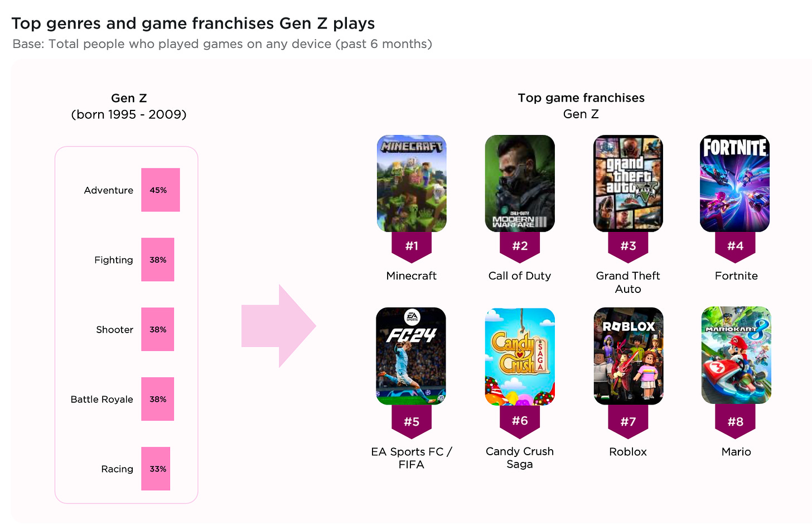Click the Battle Royale genre label

[102, 399]
